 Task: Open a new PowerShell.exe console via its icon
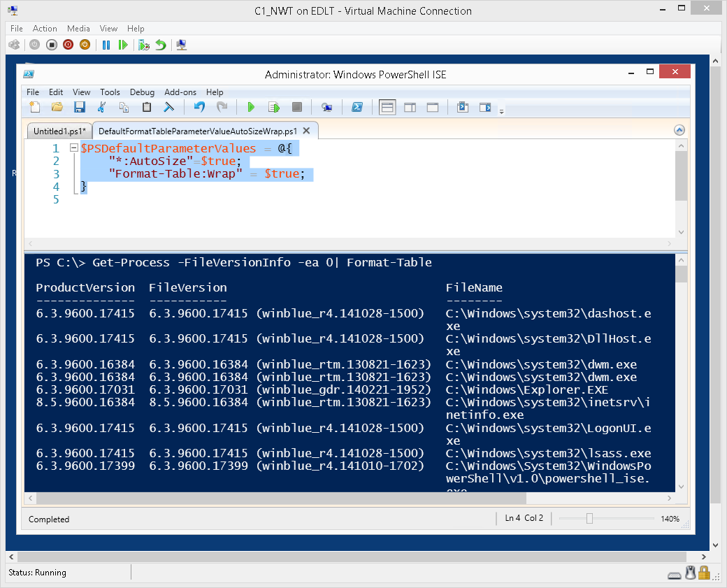click(358, 107)
